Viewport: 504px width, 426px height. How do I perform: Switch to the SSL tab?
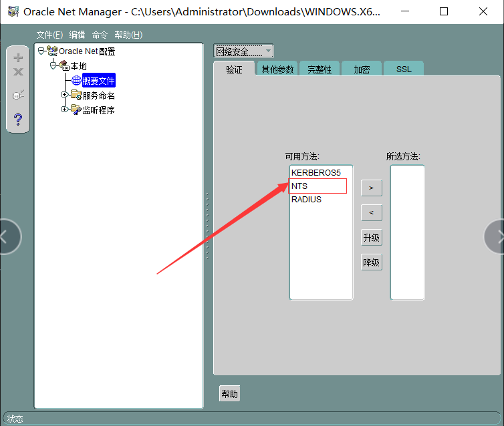click(x=404, y=69)
